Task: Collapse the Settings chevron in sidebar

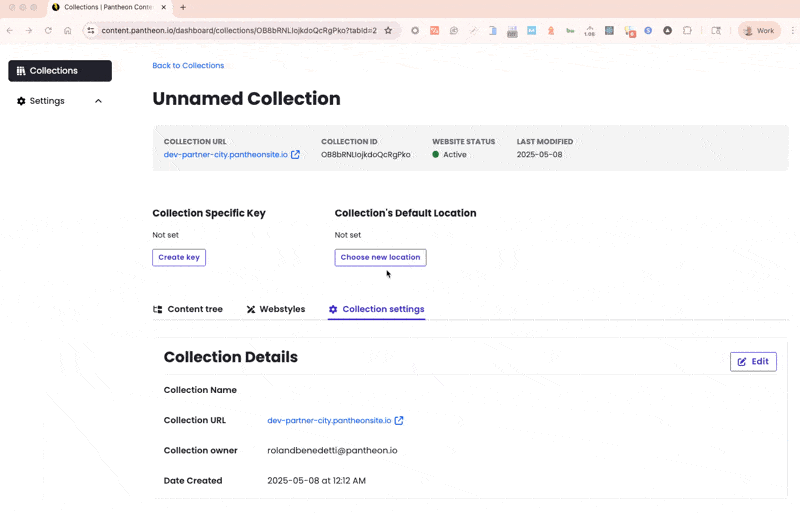Action: [98, 101]
